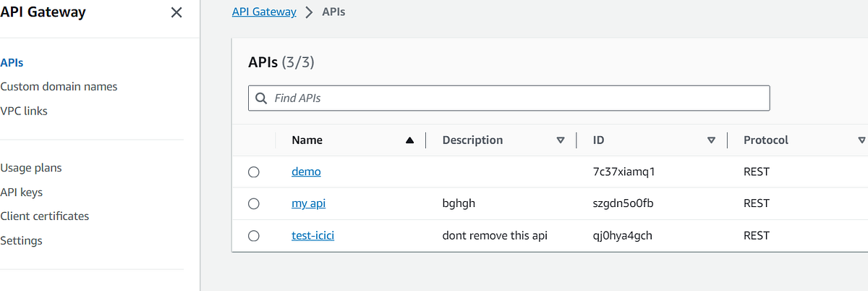Click the Description column header
Screen dimensions: 868x291
tap(472, 140)
